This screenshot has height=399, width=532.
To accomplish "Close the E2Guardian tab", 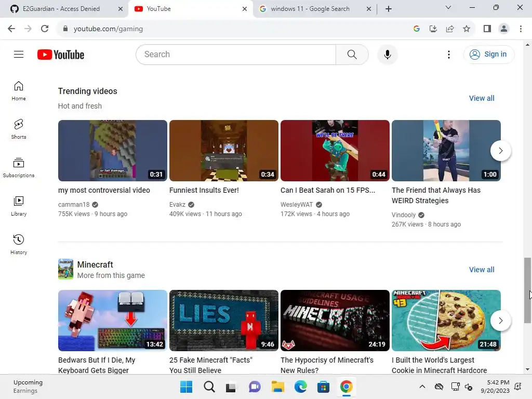I will [121, 9].
